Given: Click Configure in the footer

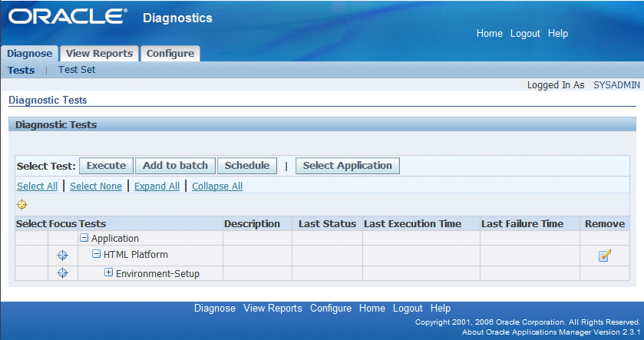Looking at the screenshot, I should (x=331, y=309).
